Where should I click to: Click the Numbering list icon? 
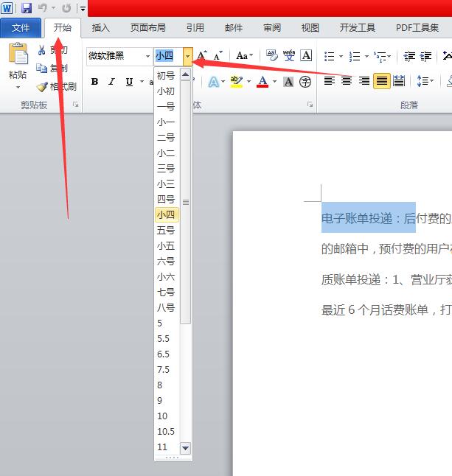coord(355,56)
